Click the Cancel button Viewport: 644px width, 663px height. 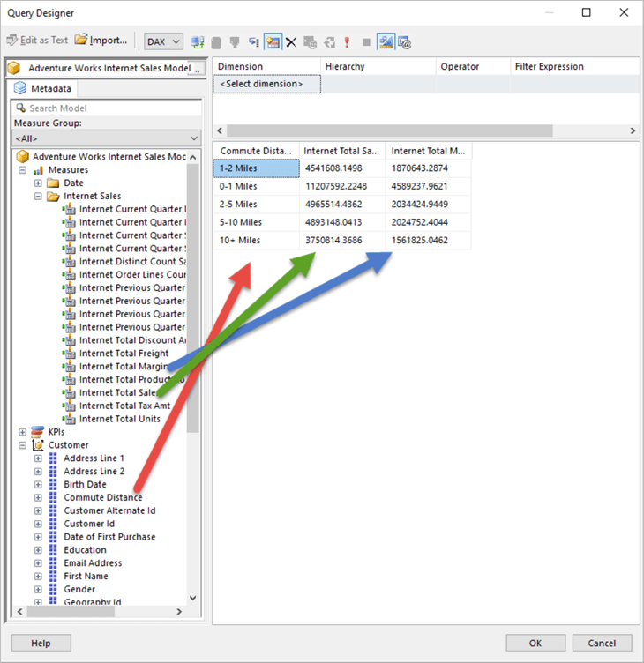click(x=603, y=643)
